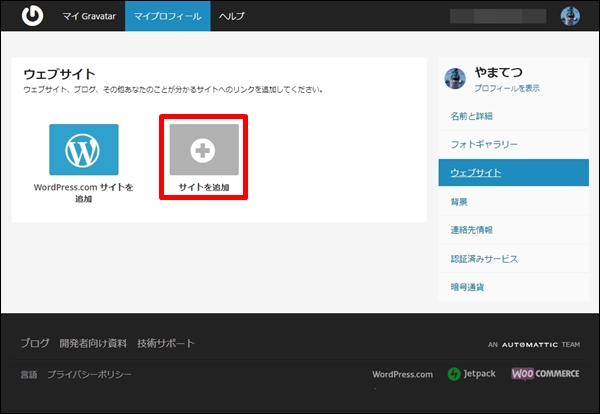Click the sidebar profile avatar thumbnail
This screenshot has width=600, height=414.
[x=455, y=78]
